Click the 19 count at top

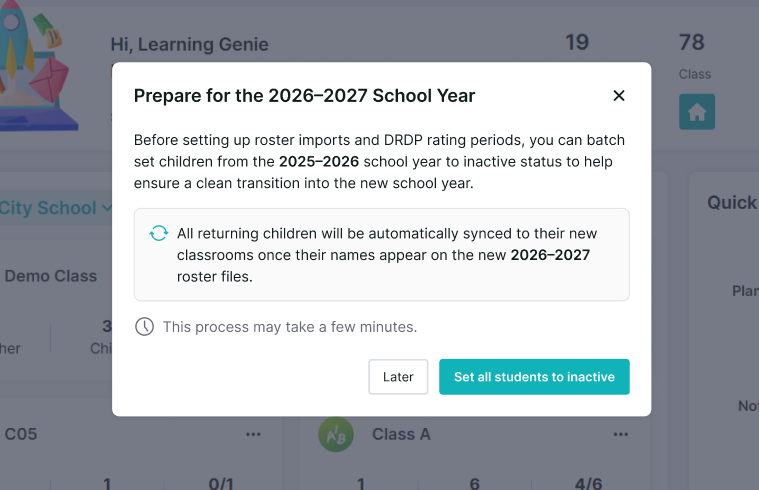click(x=577, y=43)
